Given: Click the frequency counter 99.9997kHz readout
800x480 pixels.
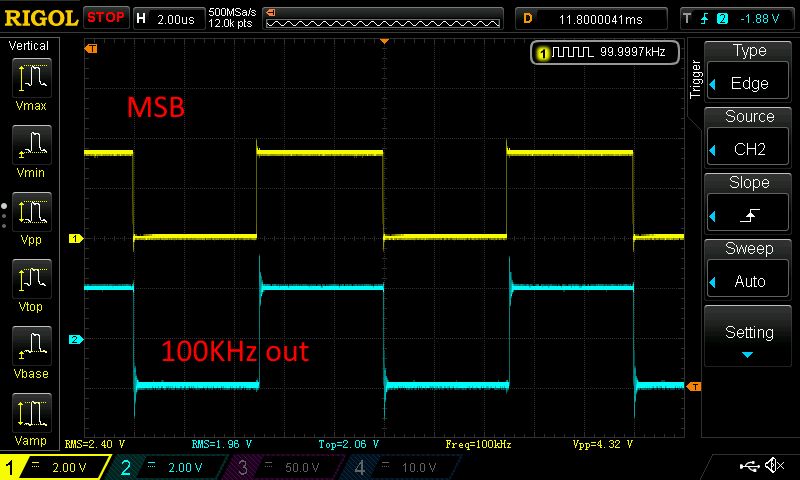Looking at the screenshot, I should coord(605,52).
